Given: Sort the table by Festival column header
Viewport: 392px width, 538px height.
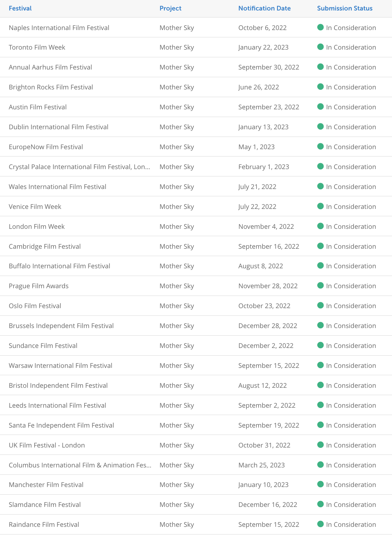Looking at the screenshot, I should click(20, 8).
